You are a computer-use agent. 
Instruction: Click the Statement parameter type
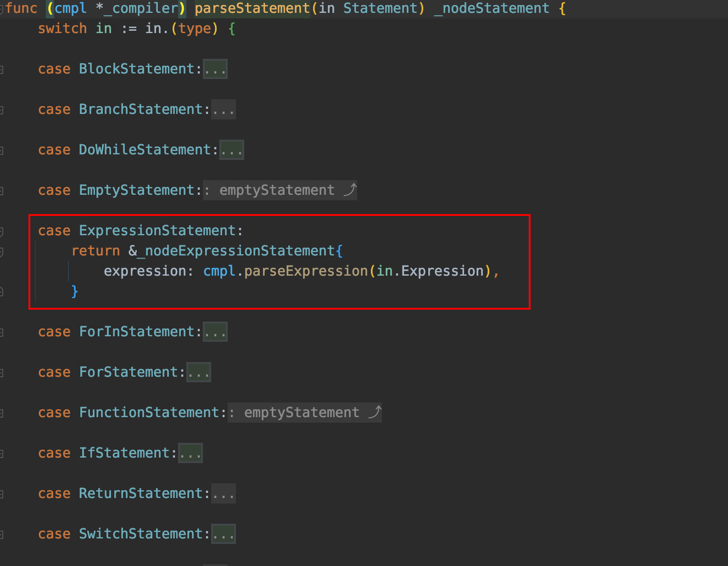pyautogui.click(x=380, y=8)
